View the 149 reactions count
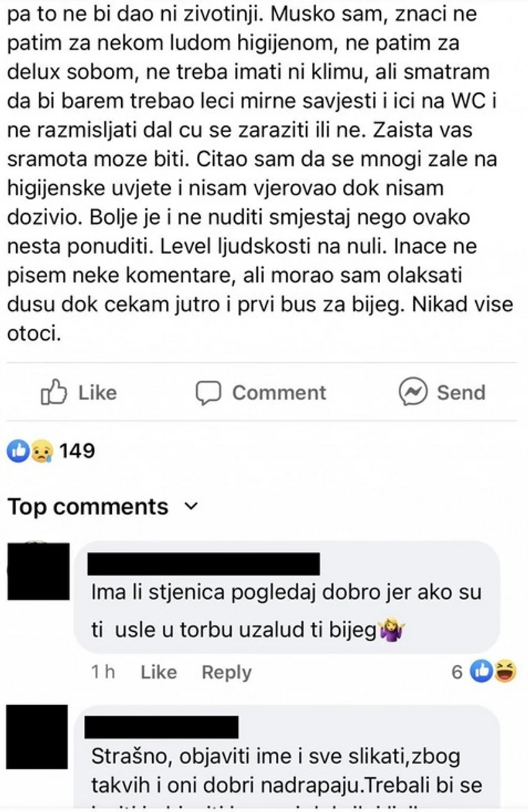528x812 pixels. (77, 450)
